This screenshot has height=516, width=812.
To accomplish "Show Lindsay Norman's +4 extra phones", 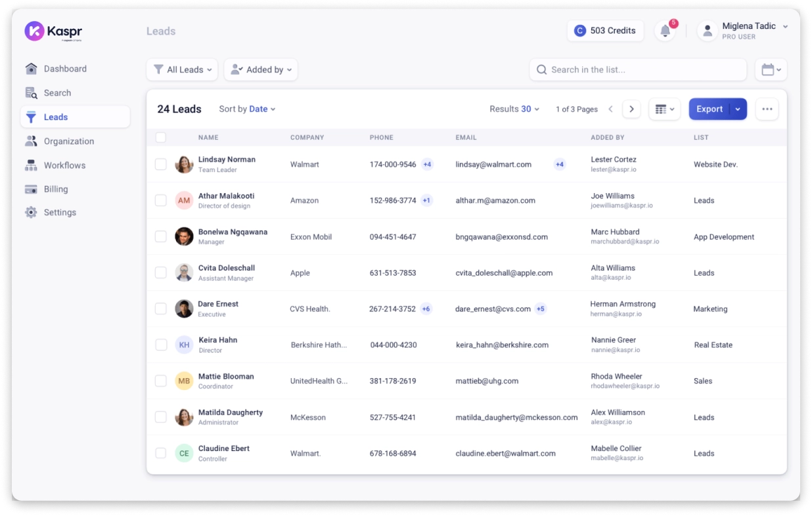I will click(x=427, y=165).
